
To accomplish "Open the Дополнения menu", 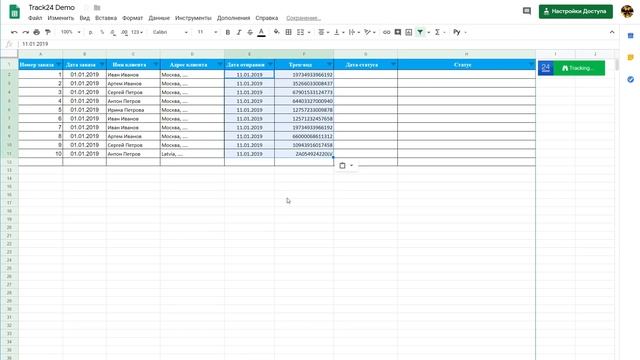I will pos(233,18).
